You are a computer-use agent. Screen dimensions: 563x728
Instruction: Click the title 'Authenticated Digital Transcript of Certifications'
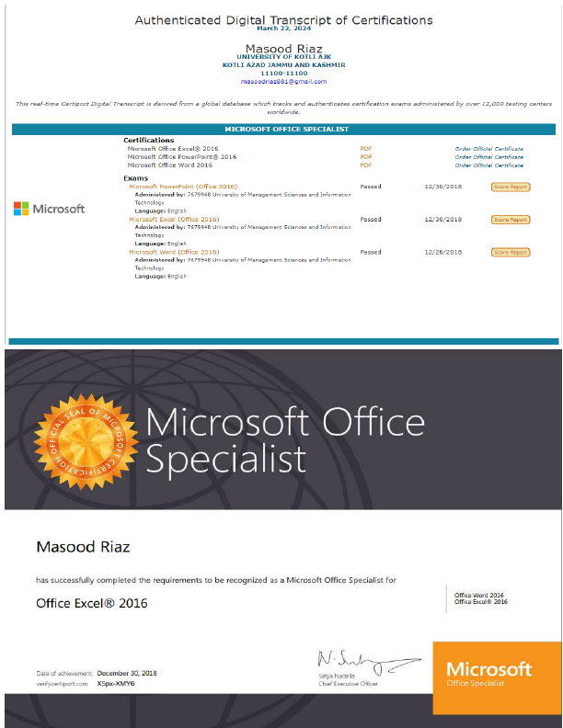click(283, 20)
